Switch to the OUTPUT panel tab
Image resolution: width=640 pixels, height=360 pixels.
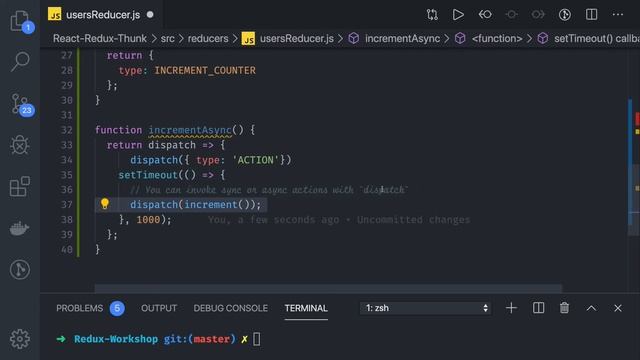(x=159, y=308)
